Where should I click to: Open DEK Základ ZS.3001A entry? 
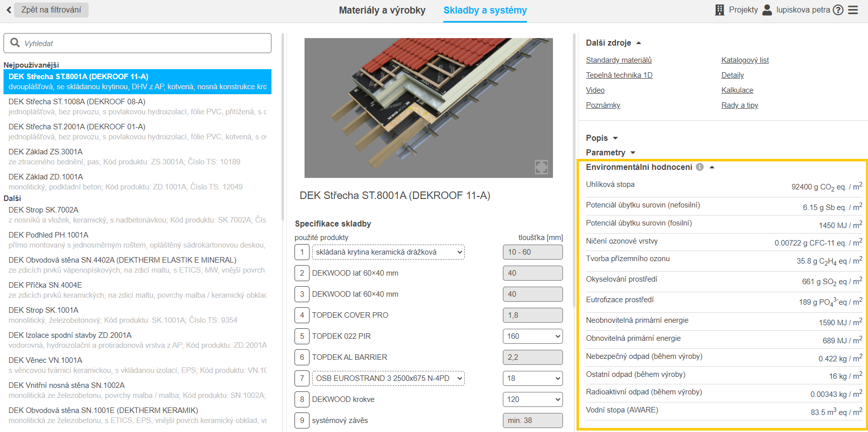click(137, 156)
